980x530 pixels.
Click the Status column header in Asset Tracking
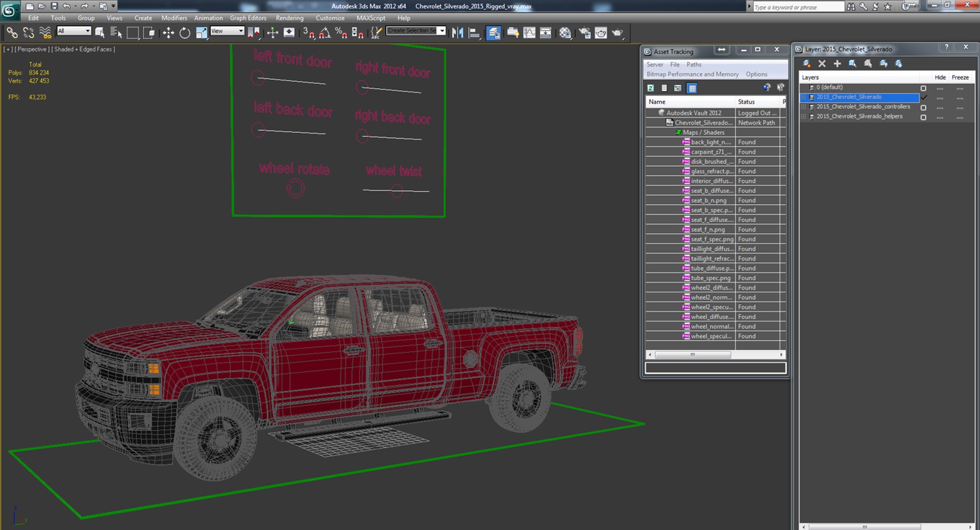(x=757, y=102)
